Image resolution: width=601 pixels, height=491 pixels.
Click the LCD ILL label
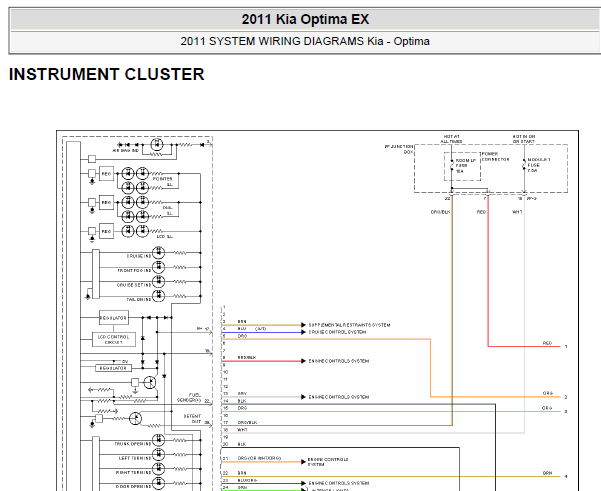click(164, 237)
